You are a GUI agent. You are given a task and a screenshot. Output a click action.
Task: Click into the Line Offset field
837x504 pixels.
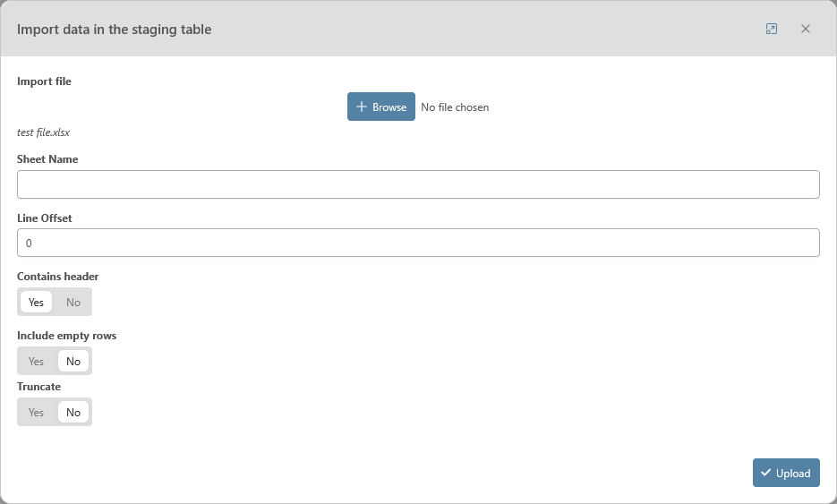coord(418,243)
